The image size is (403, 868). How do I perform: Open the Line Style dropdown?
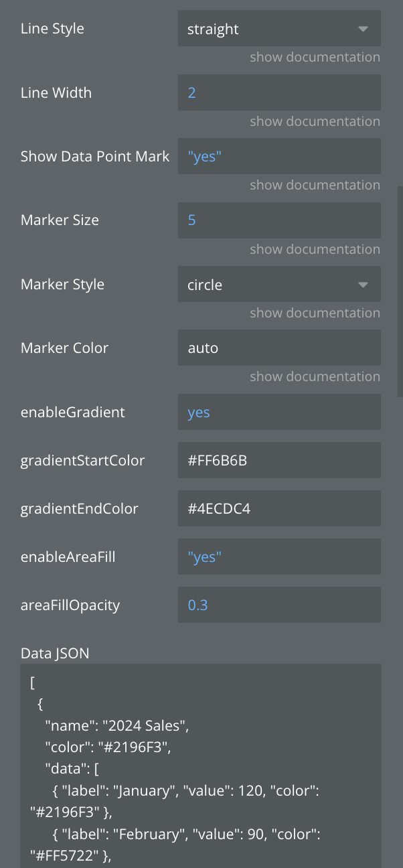278,29
